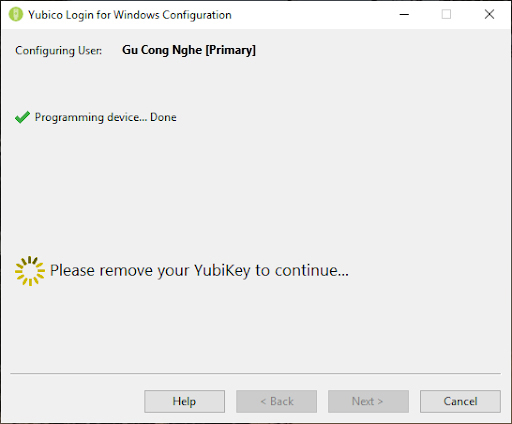
Task: Click the yellow loading spinner icon
Action: (x=30, y=271)
